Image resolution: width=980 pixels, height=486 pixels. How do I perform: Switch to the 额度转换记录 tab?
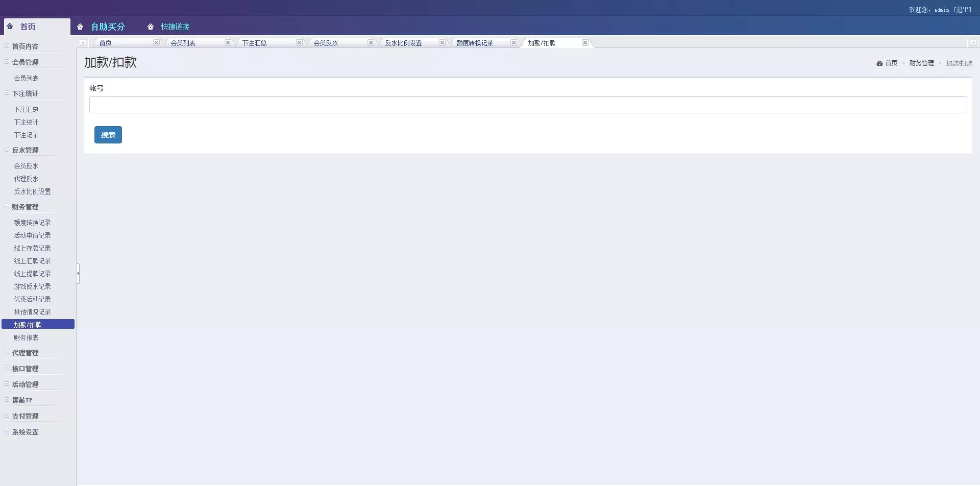[x=475, y=43]
